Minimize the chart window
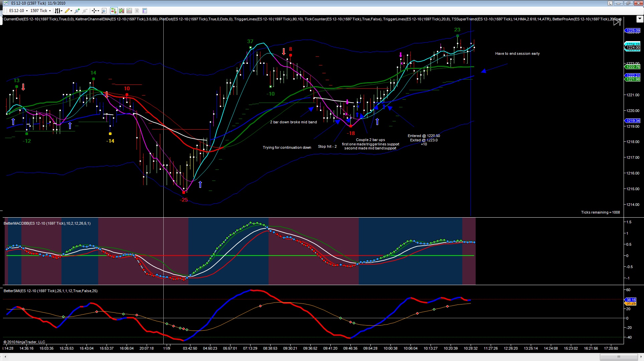The height and width of the screenshot is (361, 644). pos(619,3)
